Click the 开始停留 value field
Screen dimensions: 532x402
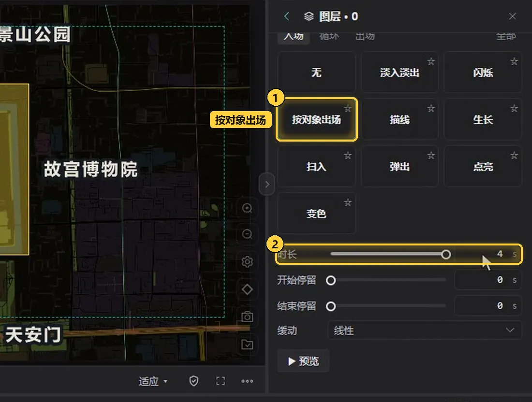pyautogui.click(x=488, y=280)
